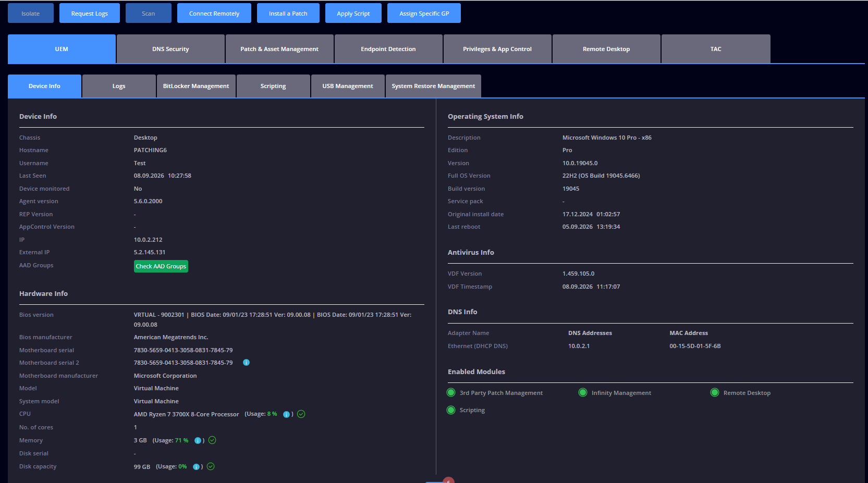The height and width of the screenshot is (483, 868).
Task: Connect Remotely to the device
Action: (214, 13)
